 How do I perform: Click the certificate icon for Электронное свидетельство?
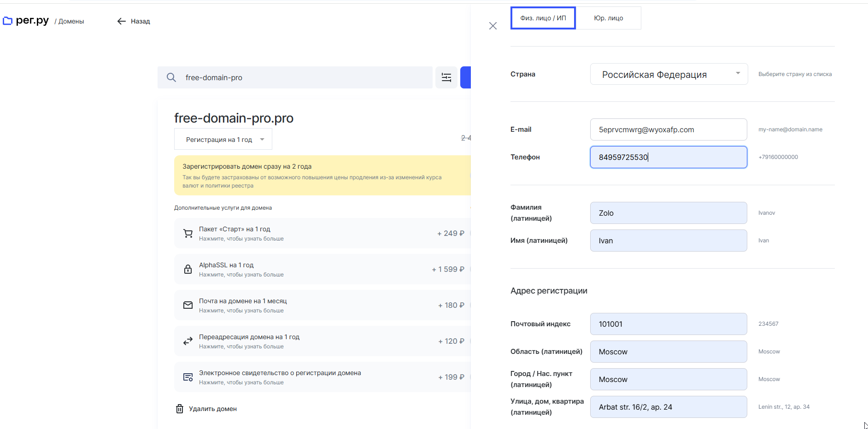(x=188, y=377)
